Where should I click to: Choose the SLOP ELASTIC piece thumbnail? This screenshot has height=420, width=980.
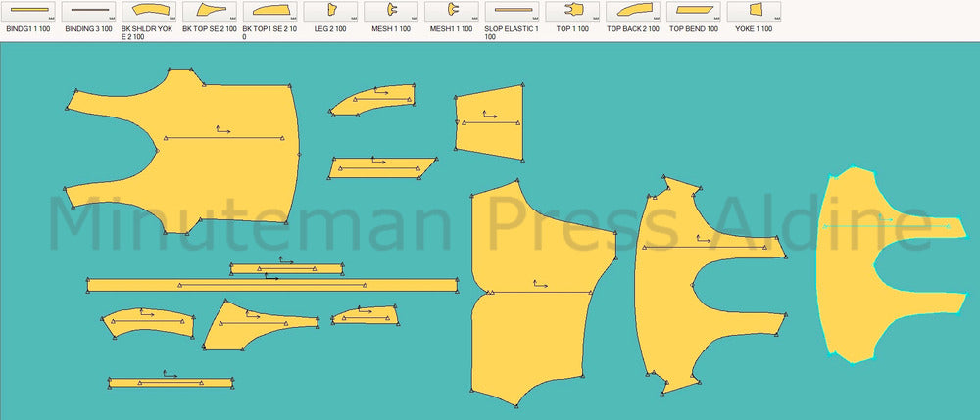(x=512, y=11)
